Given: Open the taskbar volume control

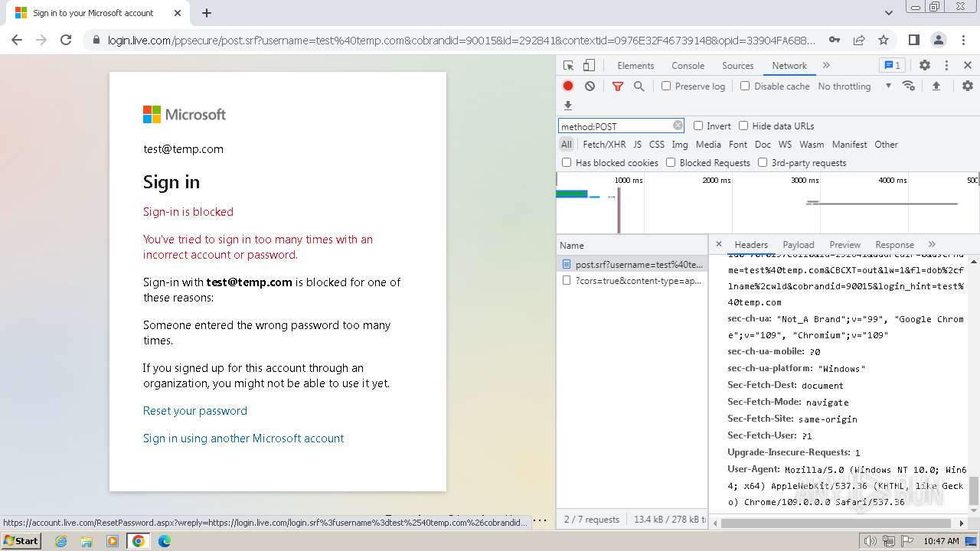Looking at the screenshot, I should [870, 541].
